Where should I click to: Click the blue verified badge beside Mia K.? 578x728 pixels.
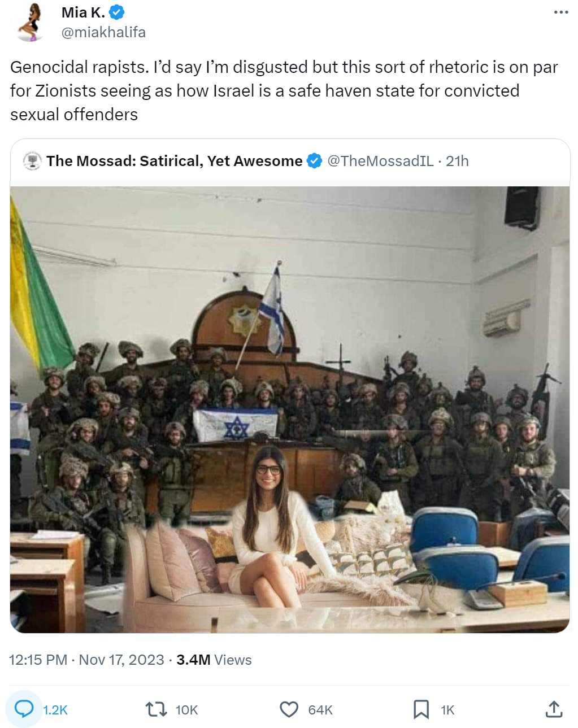tap(116, 12)
